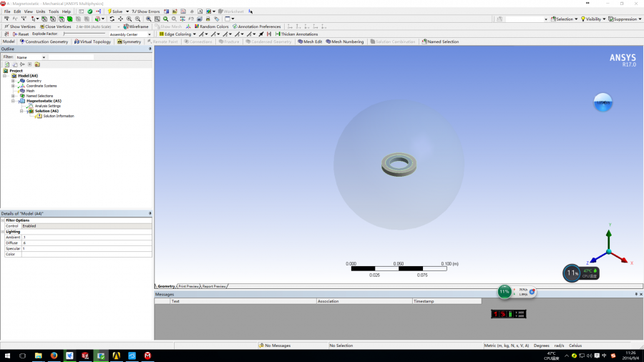Toggle Show Vertices display

[20, 26]
